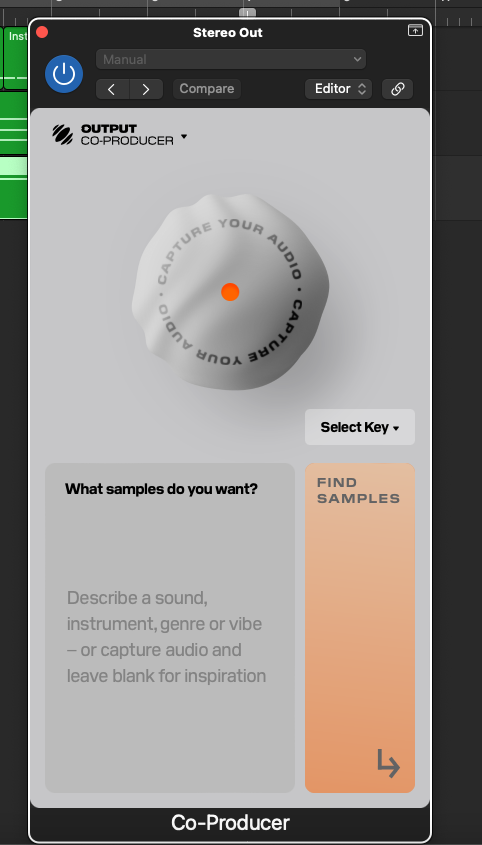Image resolution: width=482 pixels, height=845 pixels.
Task: Click the Stereo Out title bar
Action: [228, 33]
